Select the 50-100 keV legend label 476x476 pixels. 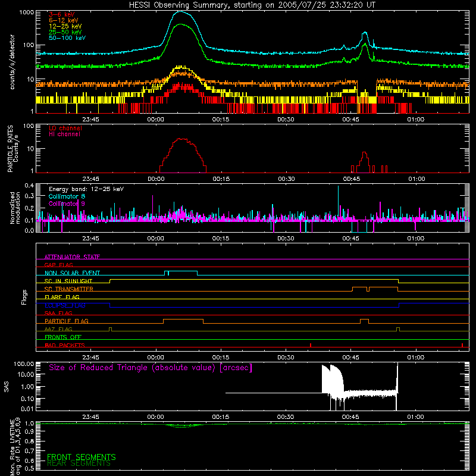tap(67, 38)
